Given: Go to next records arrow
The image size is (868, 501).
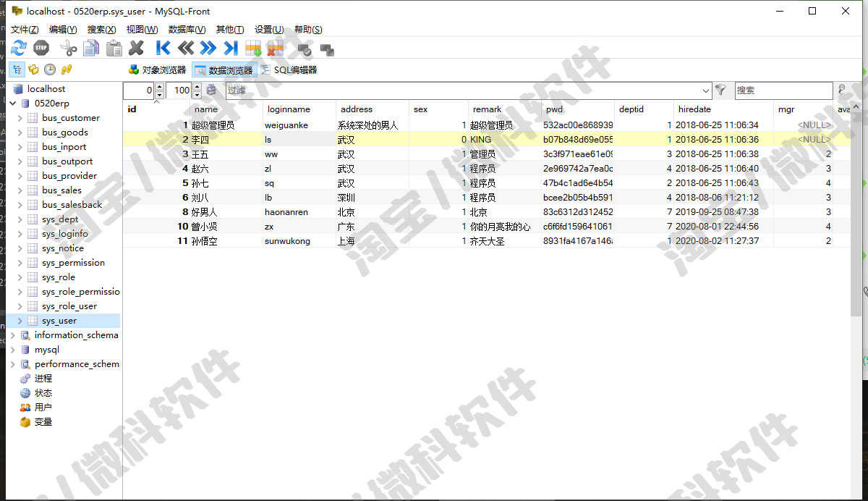Looking at the screenshot, I should (208, 49).
